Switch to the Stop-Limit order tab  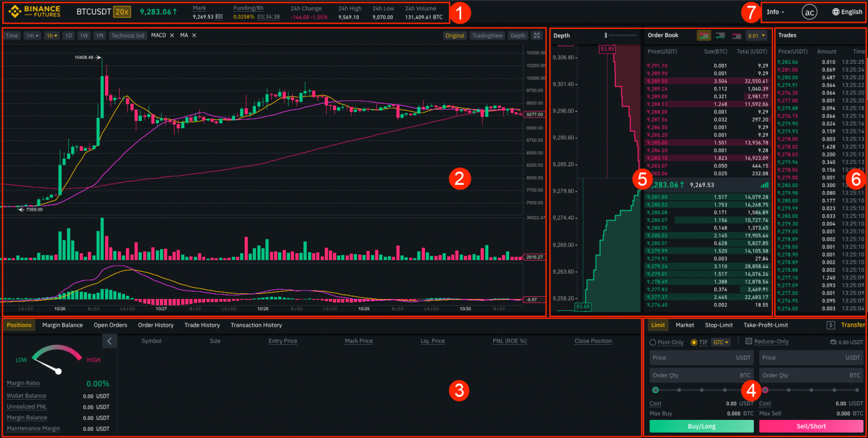pyautogui.click(x=718, y=325)
